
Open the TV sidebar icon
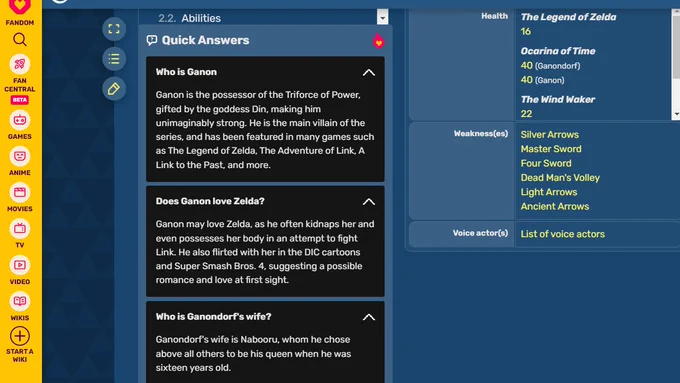(x=20, y=229)
